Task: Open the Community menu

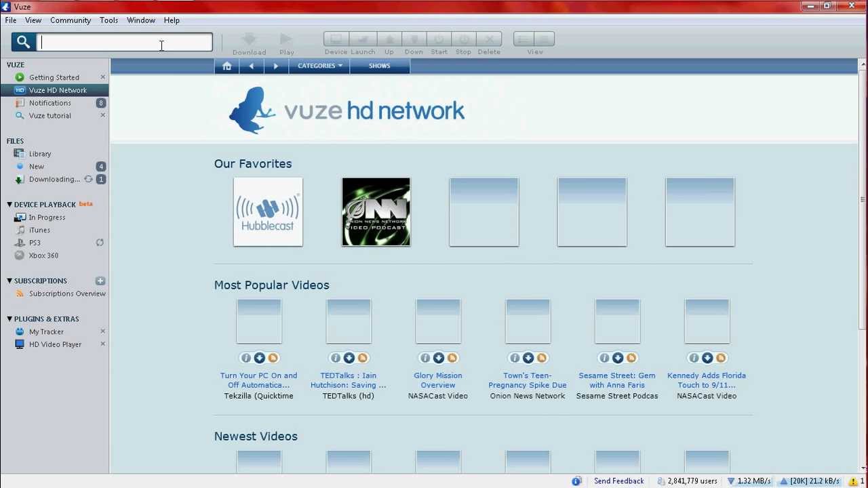Action: click(x=71, y=20)
